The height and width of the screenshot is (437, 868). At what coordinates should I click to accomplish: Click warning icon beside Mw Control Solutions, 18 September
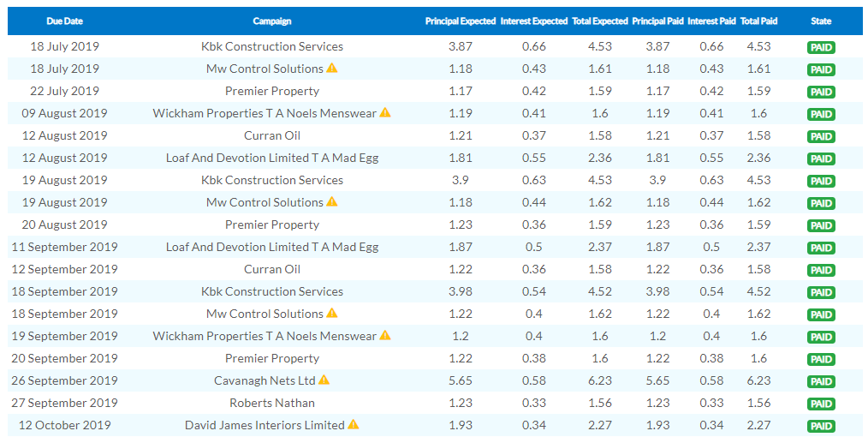pyautogui.click(x=332, y=314)
